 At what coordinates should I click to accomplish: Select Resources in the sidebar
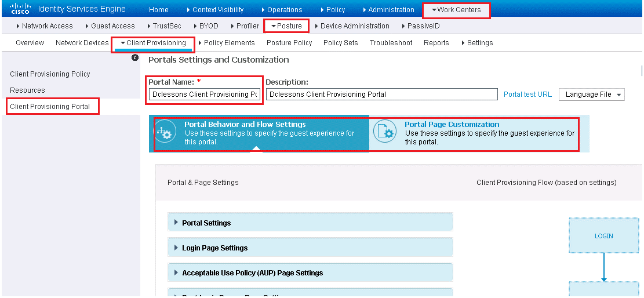27,90
